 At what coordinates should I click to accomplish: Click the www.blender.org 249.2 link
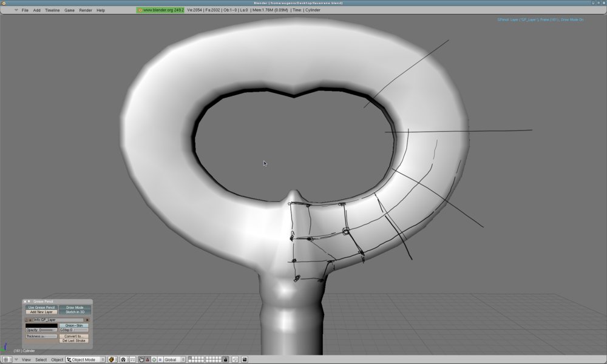pyautogui.click(x=160, y=10)
